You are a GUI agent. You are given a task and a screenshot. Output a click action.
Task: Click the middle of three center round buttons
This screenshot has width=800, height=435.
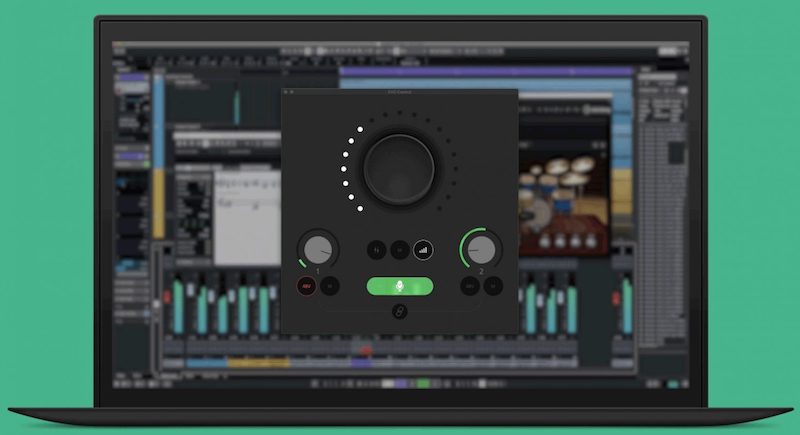coord(399,249)
